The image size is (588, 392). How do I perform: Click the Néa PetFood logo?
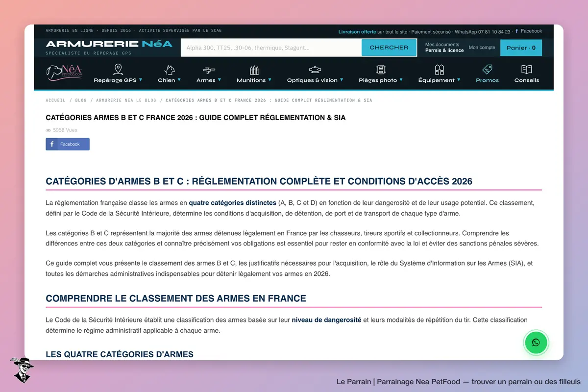coord(65,73)
